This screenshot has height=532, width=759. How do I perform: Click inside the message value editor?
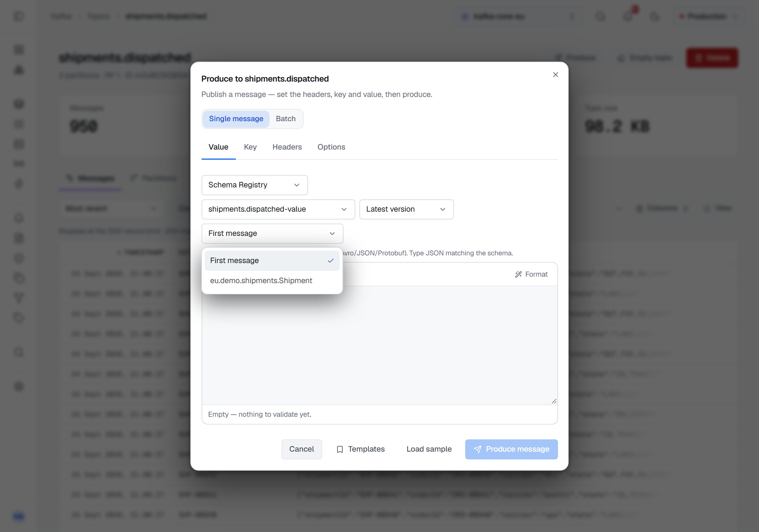click(379, 345)
